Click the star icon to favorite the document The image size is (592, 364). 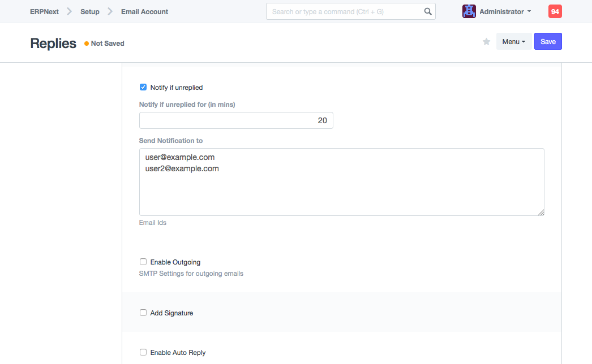point(486,42)
